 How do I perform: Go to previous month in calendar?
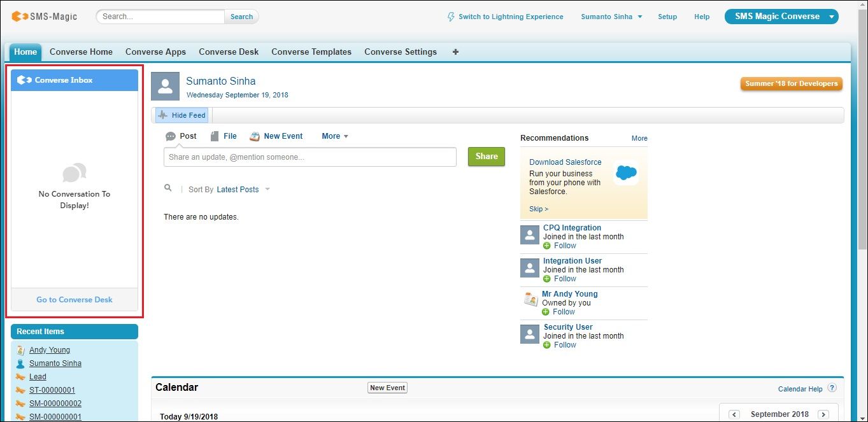tap(734, 414)
